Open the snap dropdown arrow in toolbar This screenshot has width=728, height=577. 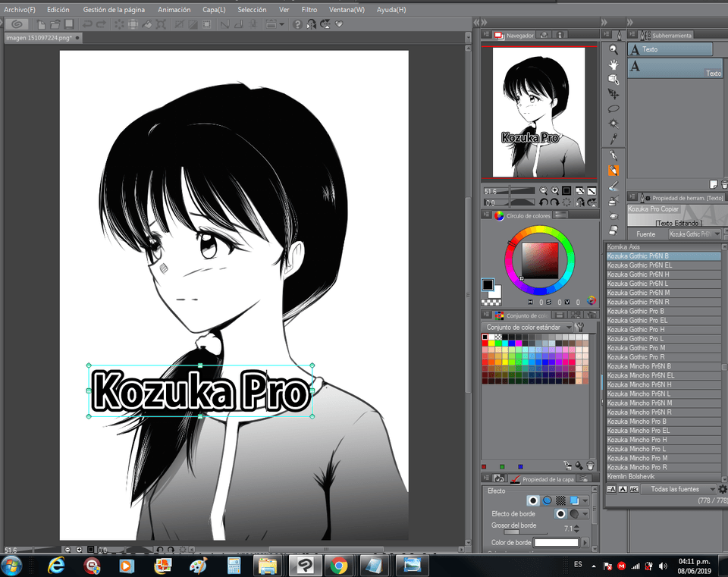(x=282, y=24)
